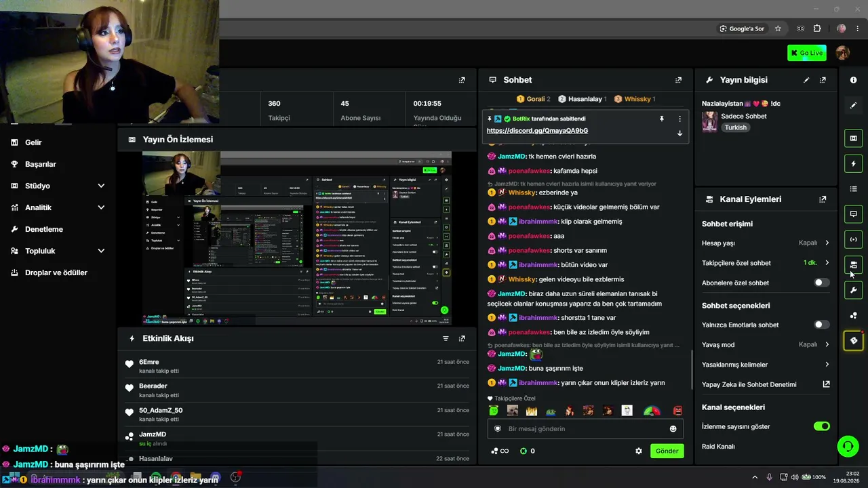This screenshot has height=488, width=868.
Task: Open Yasaklanmış kelimeler list
Action: [x=766, y=365]
